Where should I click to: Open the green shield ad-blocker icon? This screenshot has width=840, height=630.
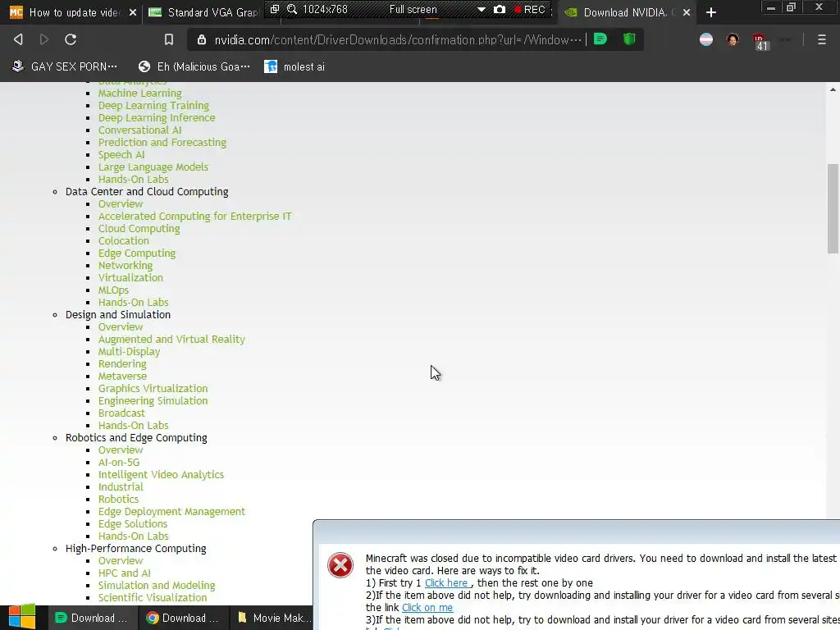click(629, 39)
